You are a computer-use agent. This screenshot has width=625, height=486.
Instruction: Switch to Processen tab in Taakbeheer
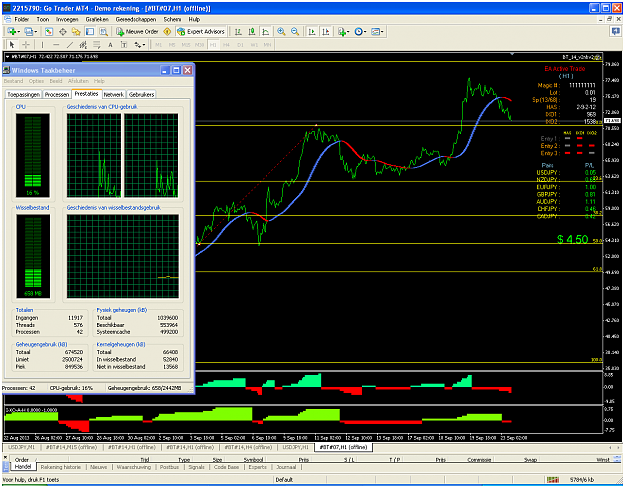point(57,94)
